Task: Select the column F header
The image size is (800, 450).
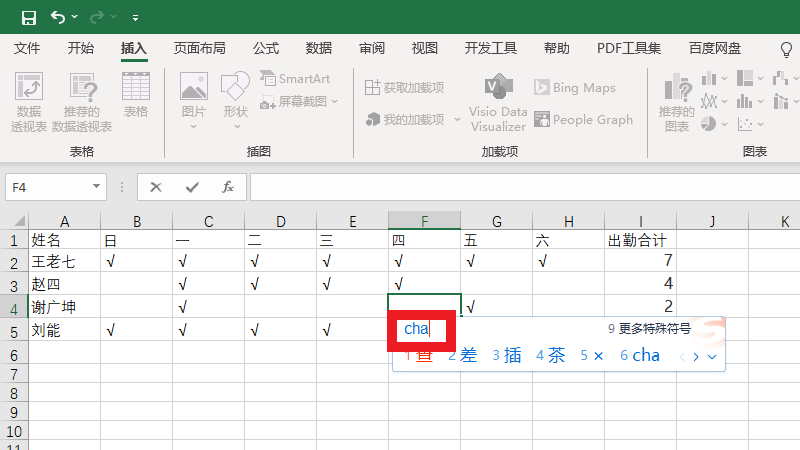Action: click(x=424, y=221)
